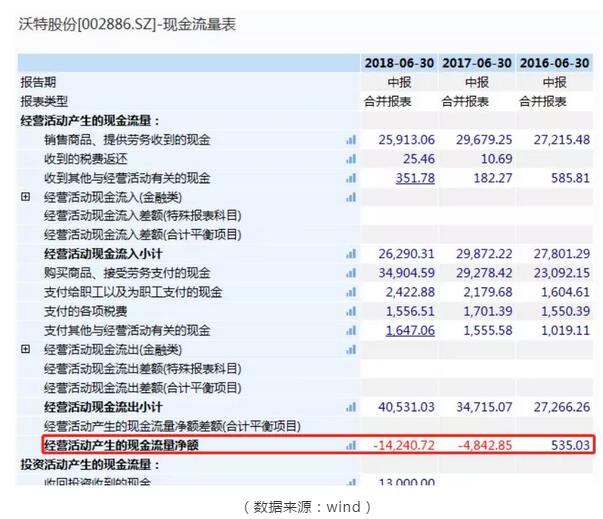Select the value 34,715.07
Viewport: 603px width, 519px height.
(484, 407)
